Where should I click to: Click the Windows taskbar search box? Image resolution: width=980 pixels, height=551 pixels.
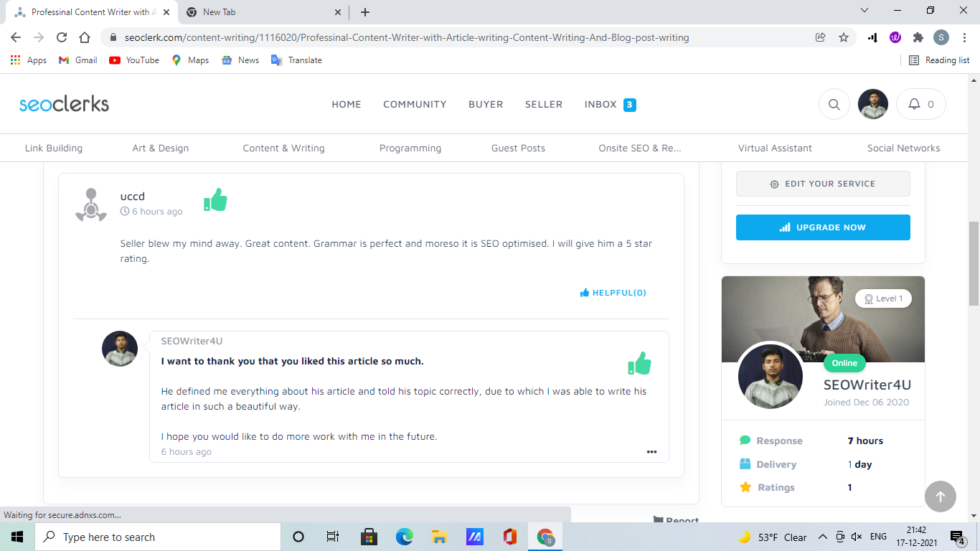coord(158,537)
